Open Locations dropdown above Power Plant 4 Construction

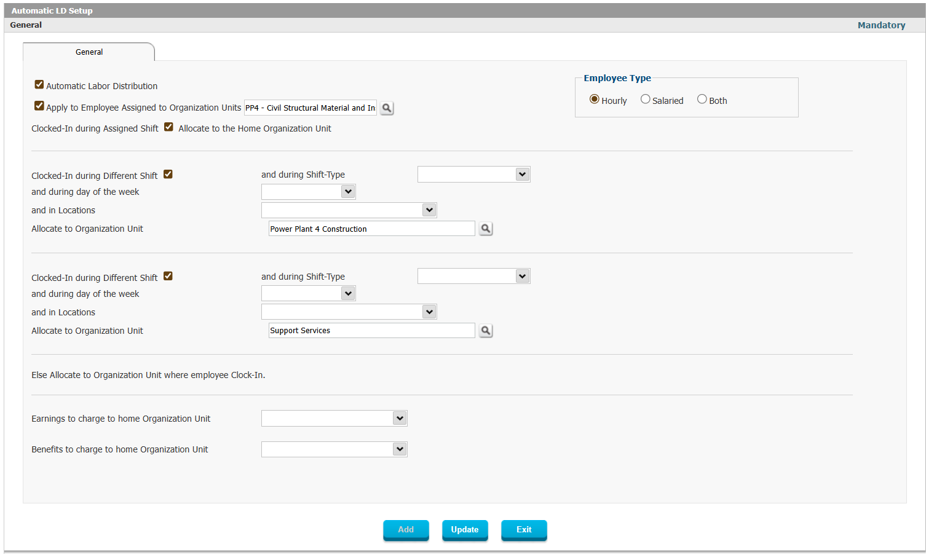[x=349, y=210]
